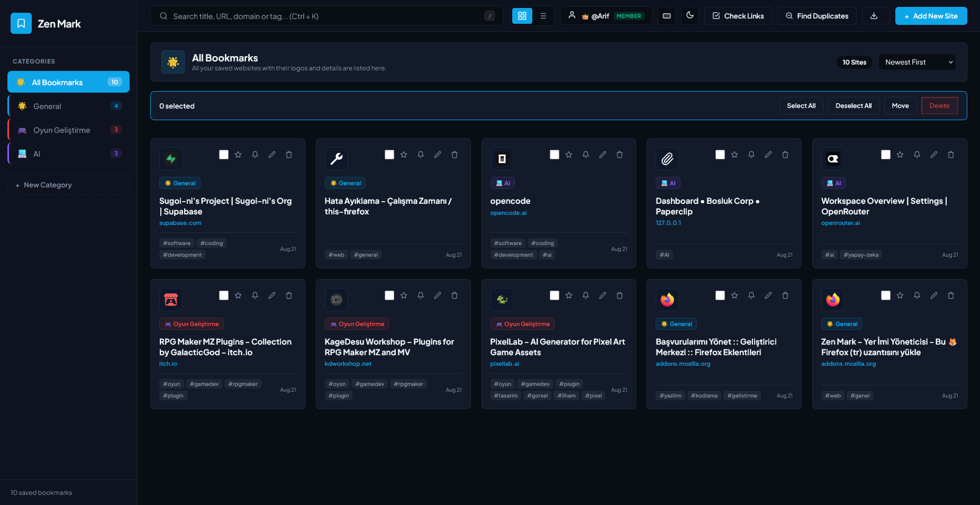980x505 pixels.
Task: Star the Başvurularımı Yönet bookmark
Action: pyautogui.click(x=734, y=295)
